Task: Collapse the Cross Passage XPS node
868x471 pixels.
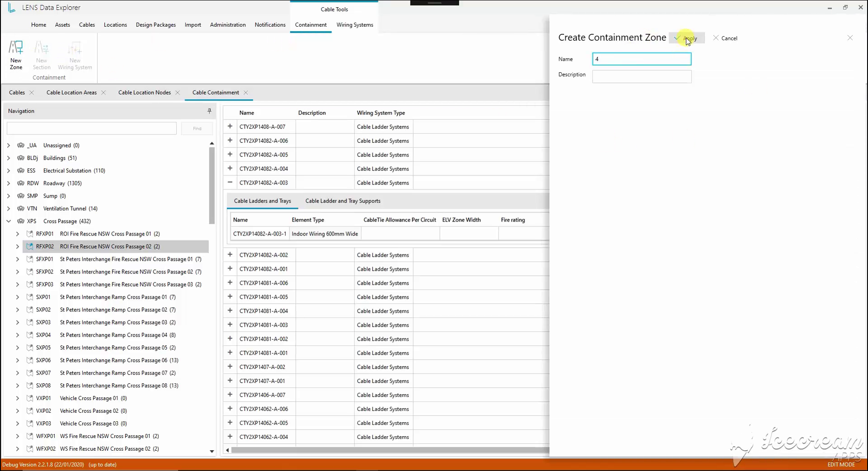Action: point(9,221)
